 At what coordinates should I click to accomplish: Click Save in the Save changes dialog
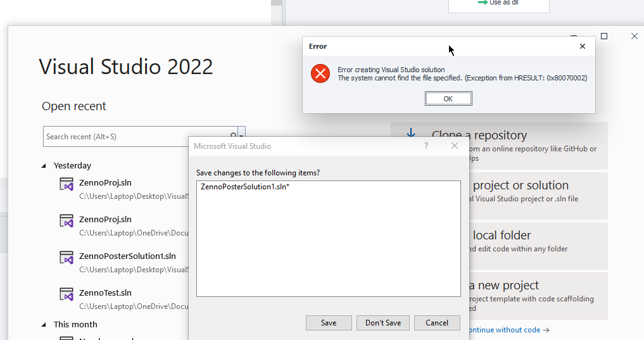click(x=329, y=323)
